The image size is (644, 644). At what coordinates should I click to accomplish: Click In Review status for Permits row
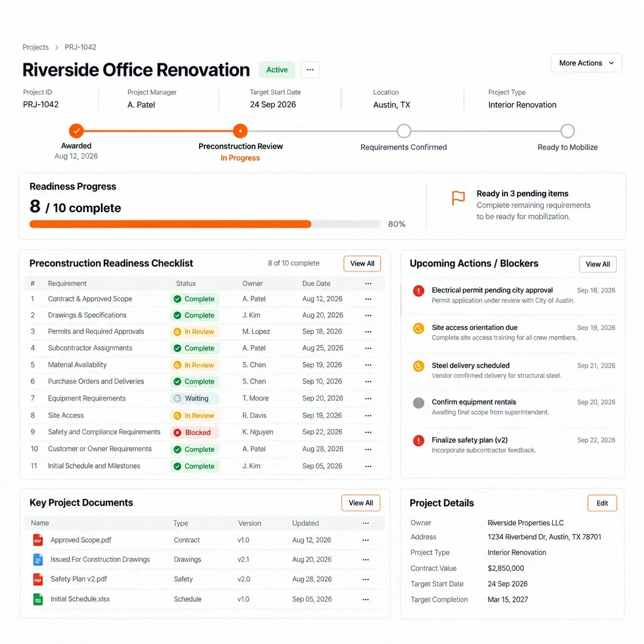click(195, 332)
